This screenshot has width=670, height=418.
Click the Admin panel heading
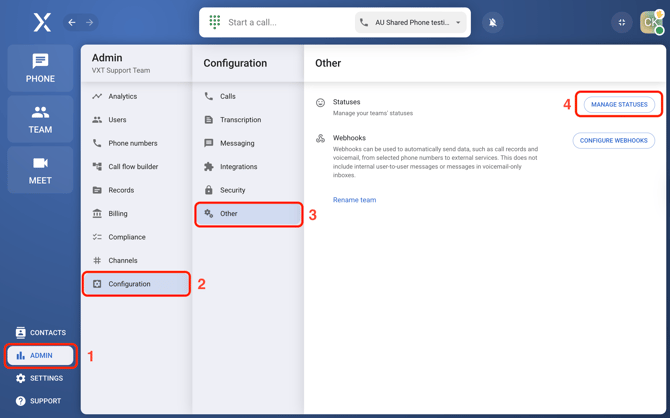tap(107, 58)
